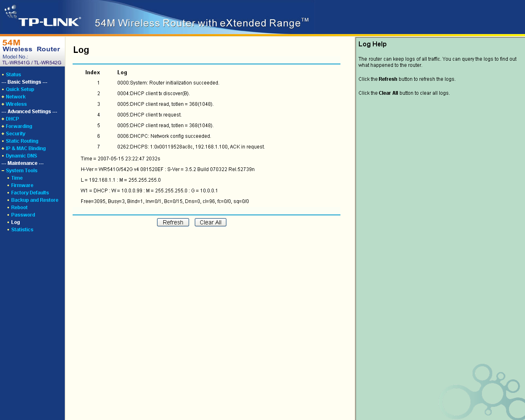Click the 54M Wireless Router sidebar logo
The height and width of the screenshot is (420, 525).
31,46
